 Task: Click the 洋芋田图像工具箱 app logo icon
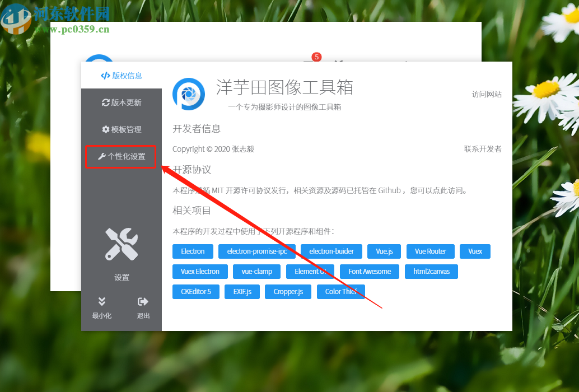[189, 95]
